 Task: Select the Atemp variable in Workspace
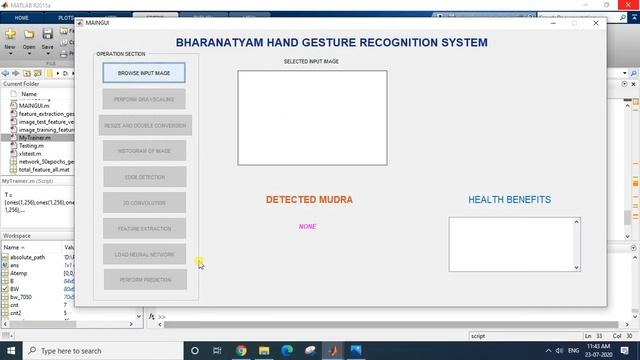point(18,273)
